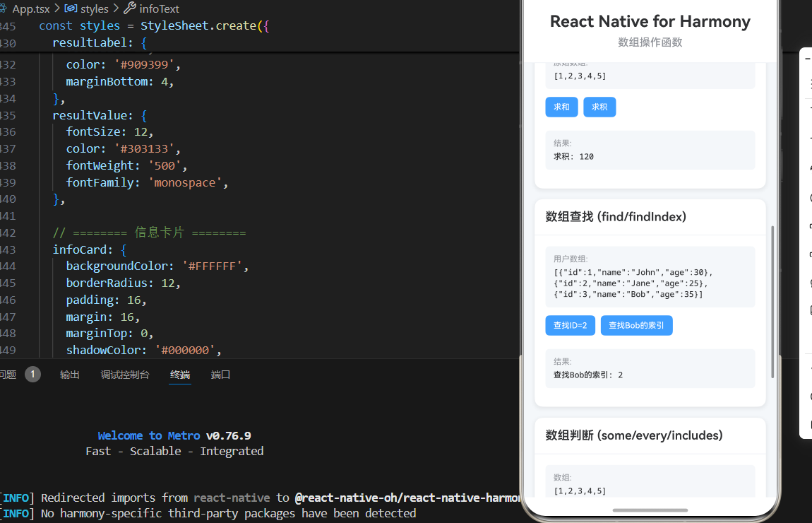This screenshot has width=812, height=523.
Task: Click the sticky line 'const styles = StyleSheet.create({'
Action: click(155, 26)
